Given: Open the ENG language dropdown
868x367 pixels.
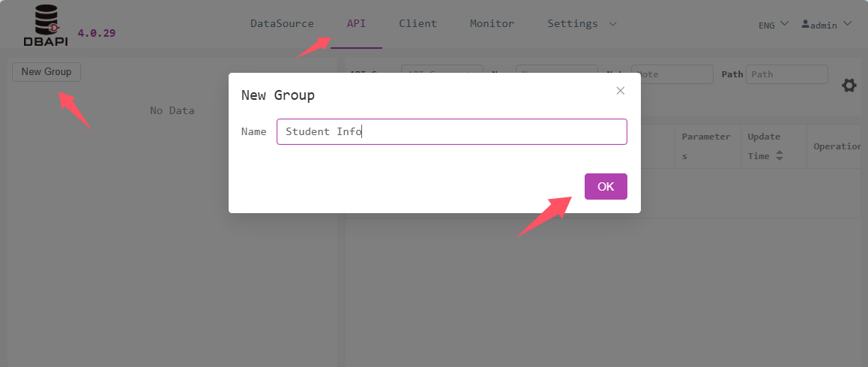Looking at the screenshot, I should click(774, 25).
